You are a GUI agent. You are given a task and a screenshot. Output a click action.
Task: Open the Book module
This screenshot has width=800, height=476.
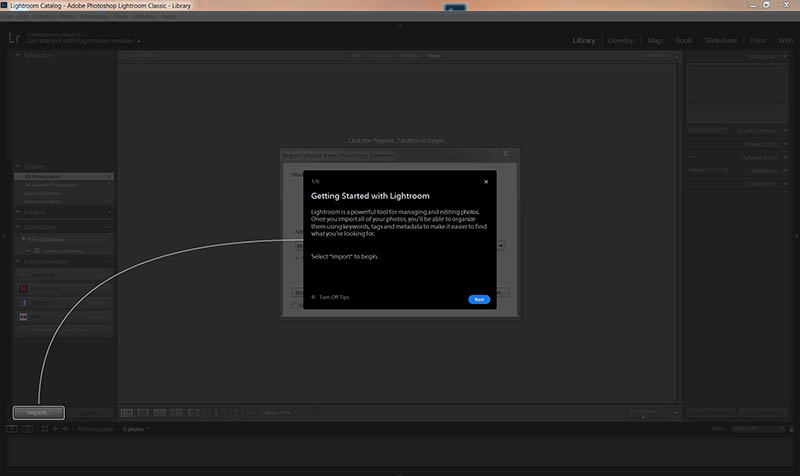tap(683, 40)
